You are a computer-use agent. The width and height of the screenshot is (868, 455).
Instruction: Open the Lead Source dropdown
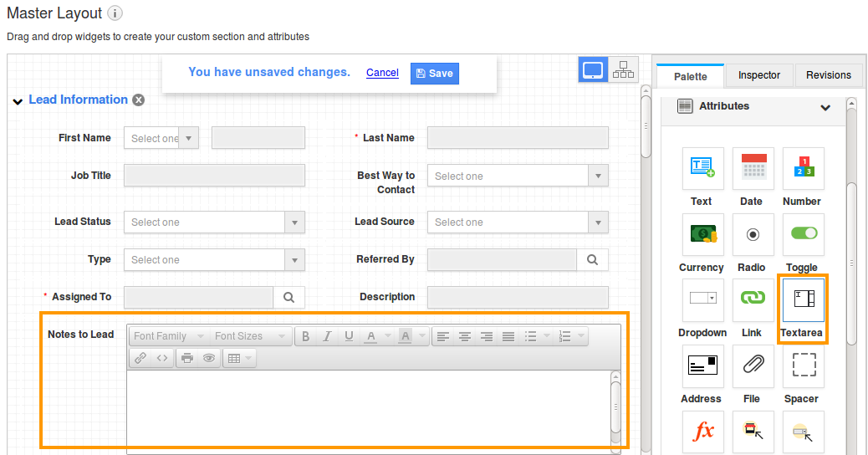click(x=518, y=222)
